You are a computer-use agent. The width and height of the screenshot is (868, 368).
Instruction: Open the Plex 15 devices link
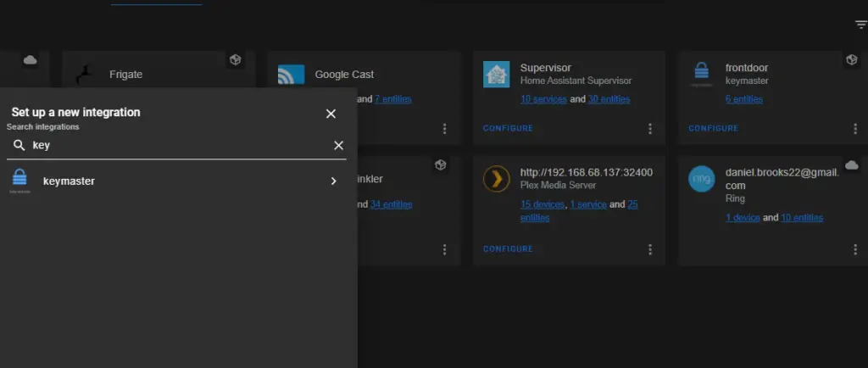coord(542,204)
